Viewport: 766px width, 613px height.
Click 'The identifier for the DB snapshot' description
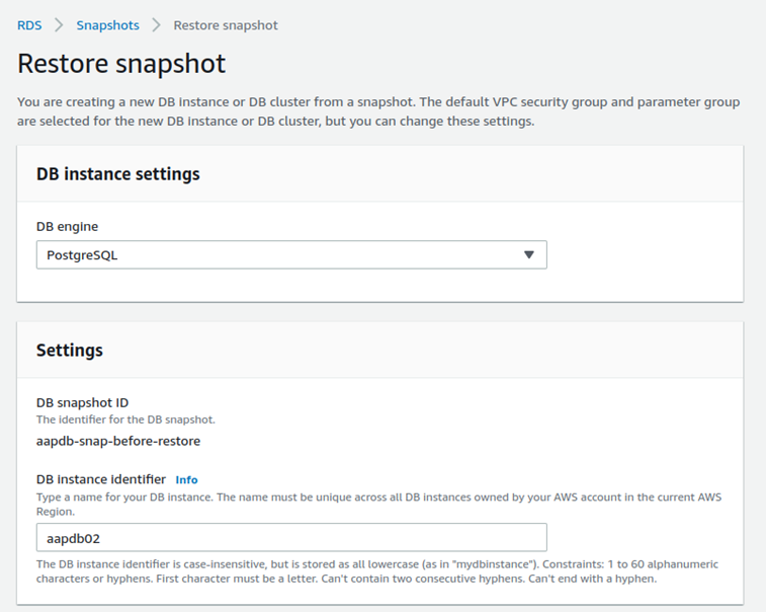coord(125,420)
